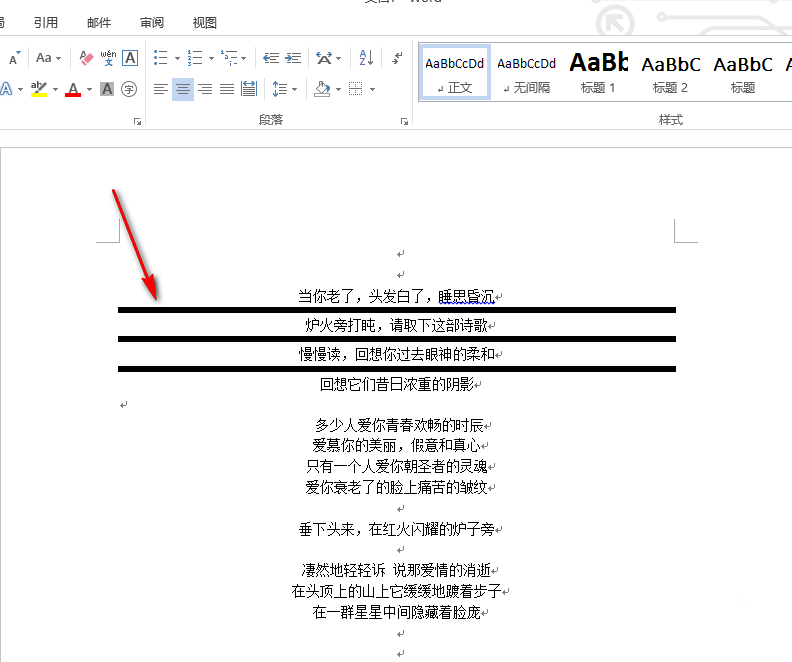Apply 标题 style
The image size is (792, 662).
coord(742,72)
